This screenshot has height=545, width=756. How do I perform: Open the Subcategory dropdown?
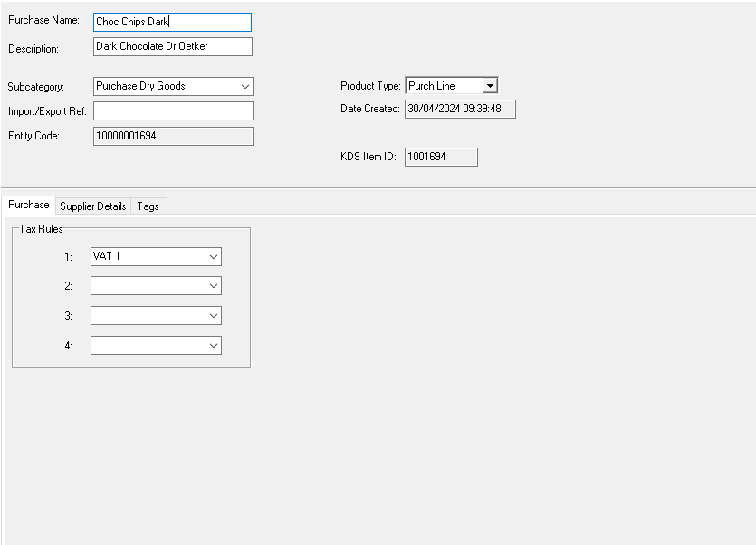click(173, 86)
